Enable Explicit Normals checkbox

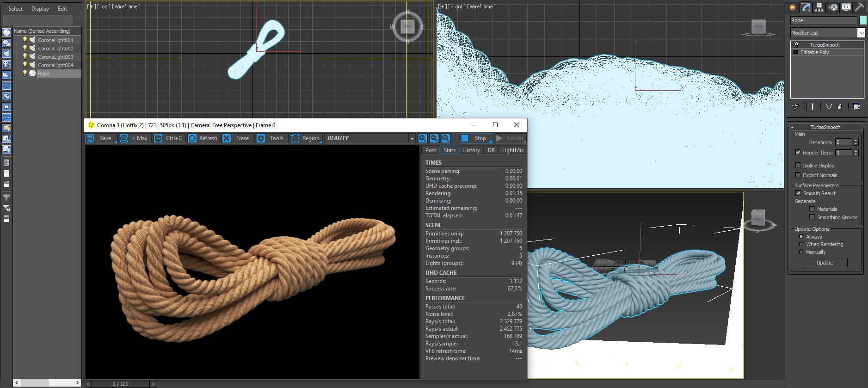[798, 175]
